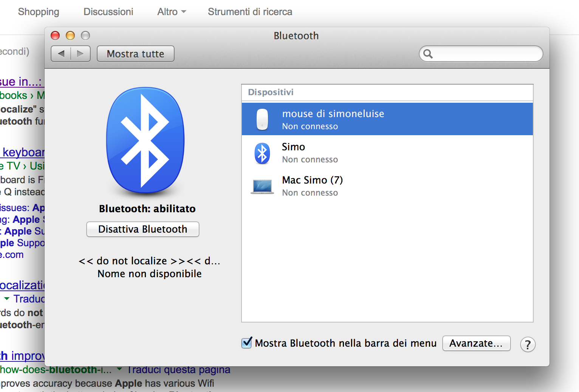Uncheck Mostra Bluetooth nella barra dei menu

(x=247, y=343)
